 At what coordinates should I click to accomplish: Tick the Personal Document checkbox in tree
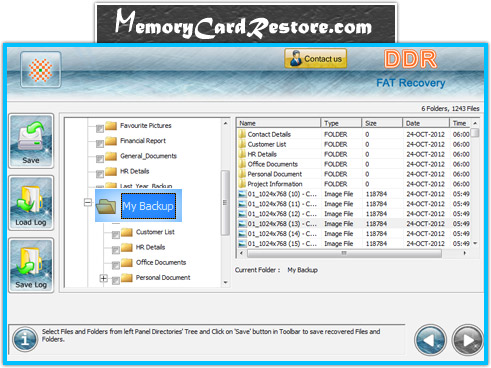point(116,281)
